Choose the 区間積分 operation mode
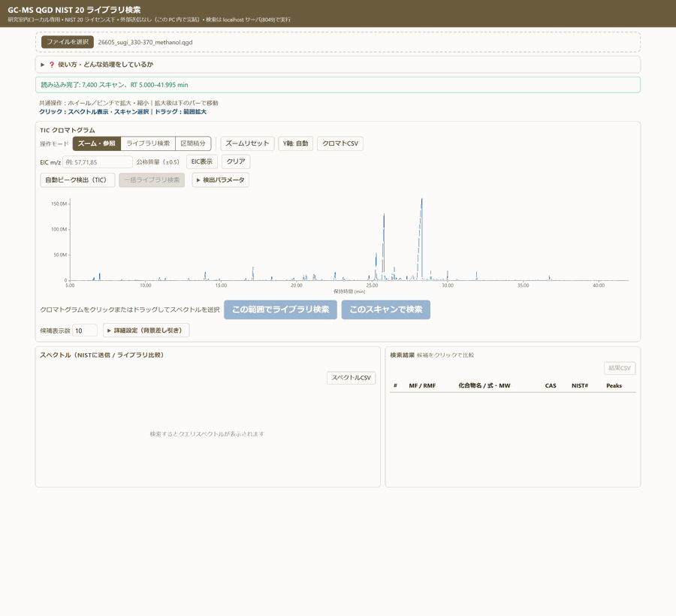676x616 pixels. click(x=193, y=143)
